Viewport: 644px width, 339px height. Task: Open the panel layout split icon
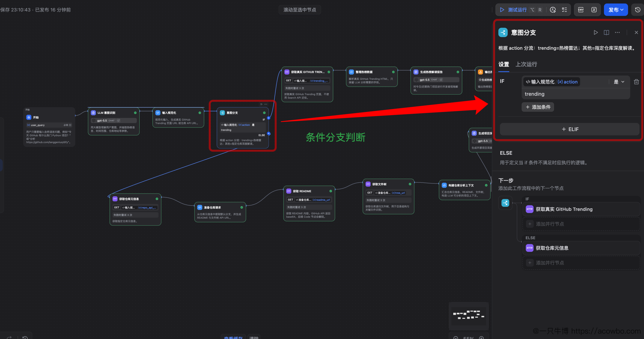point(607,32)
